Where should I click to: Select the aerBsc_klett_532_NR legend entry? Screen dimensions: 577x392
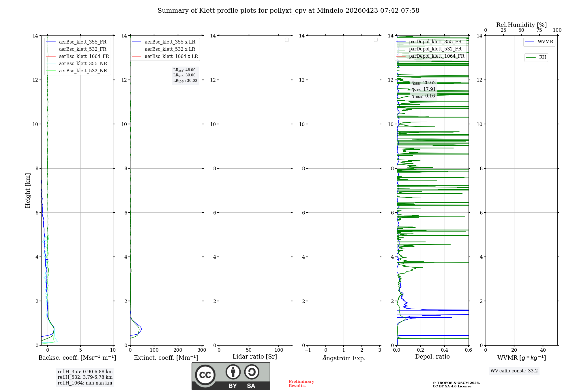coord(83,71)
